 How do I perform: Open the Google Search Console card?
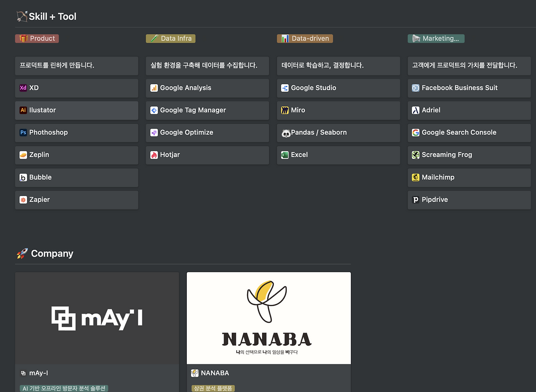tap(469, 133)
